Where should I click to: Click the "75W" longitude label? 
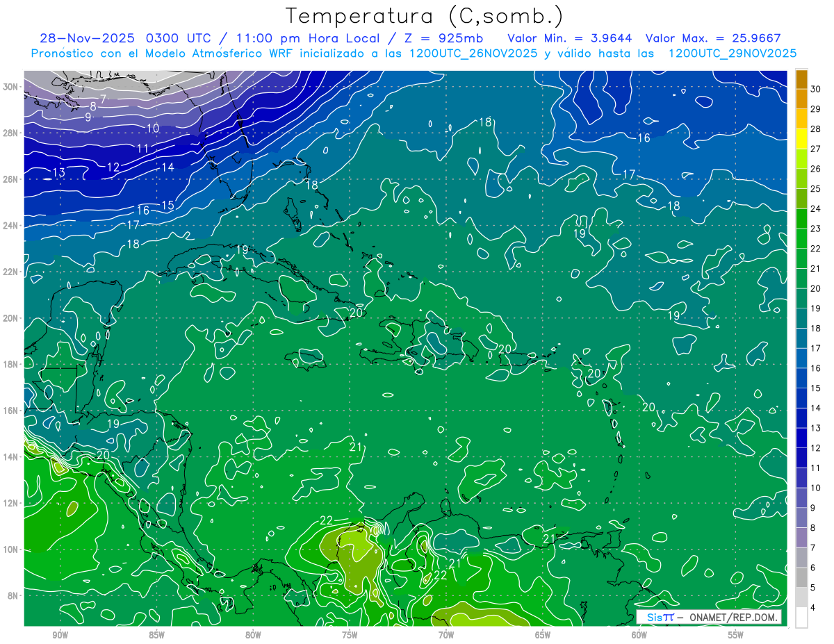point(350,635)
